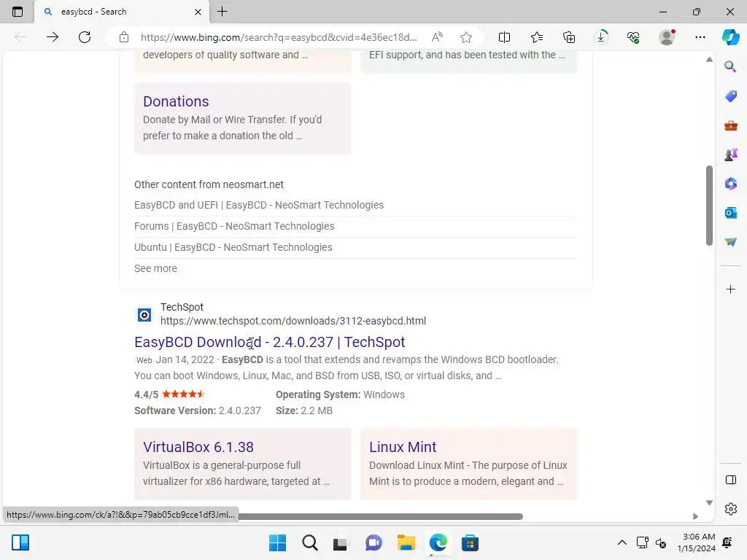Click the address bar URL
Screen dimensions: 747x560
pos(279,37)
